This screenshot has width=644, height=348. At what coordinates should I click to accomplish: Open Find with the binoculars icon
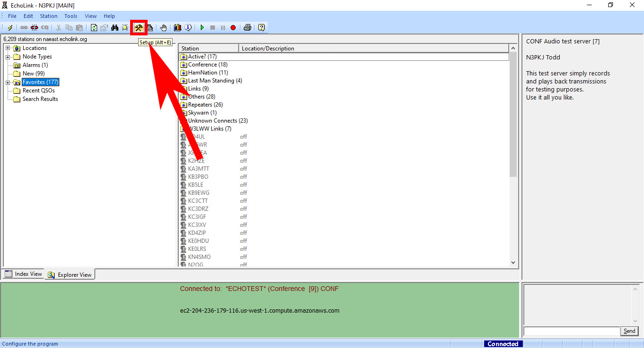click(115, 28)
